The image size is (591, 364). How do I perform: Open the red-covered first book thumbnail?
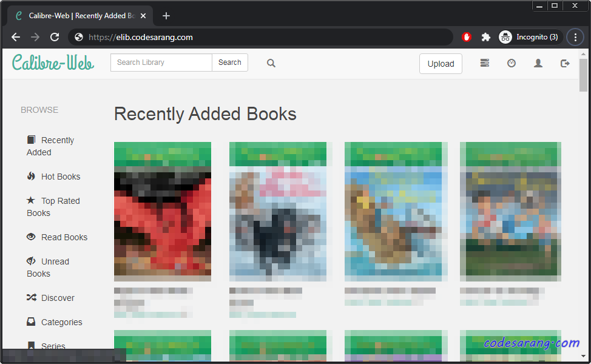pyautogui.click(x=163, y=212)
